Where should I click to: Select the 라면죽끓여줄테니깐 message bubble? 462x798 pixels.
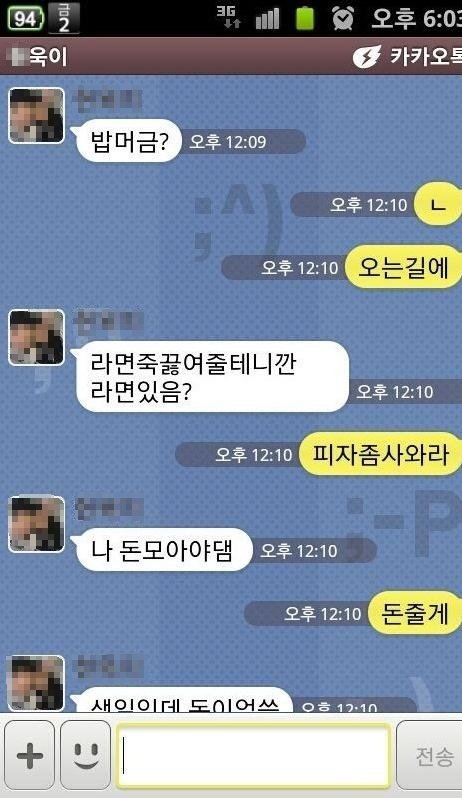[x=211, y=377]
